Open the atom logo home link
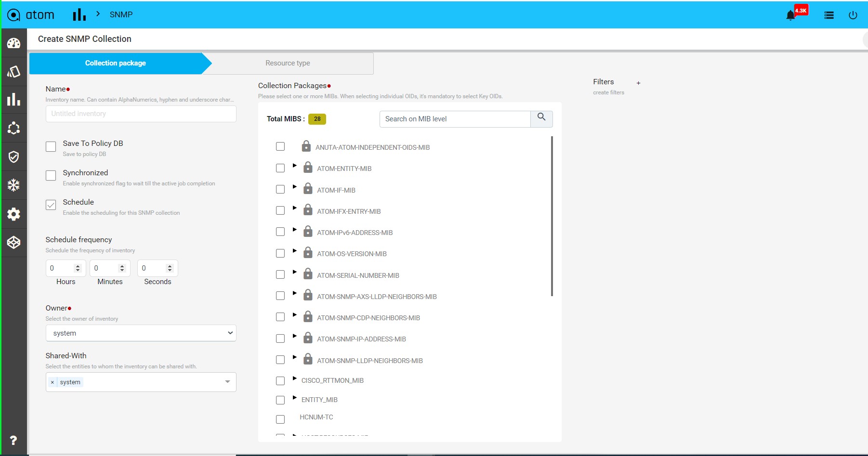Viewport: 868px width, 456px height. [x=31, y=15]
